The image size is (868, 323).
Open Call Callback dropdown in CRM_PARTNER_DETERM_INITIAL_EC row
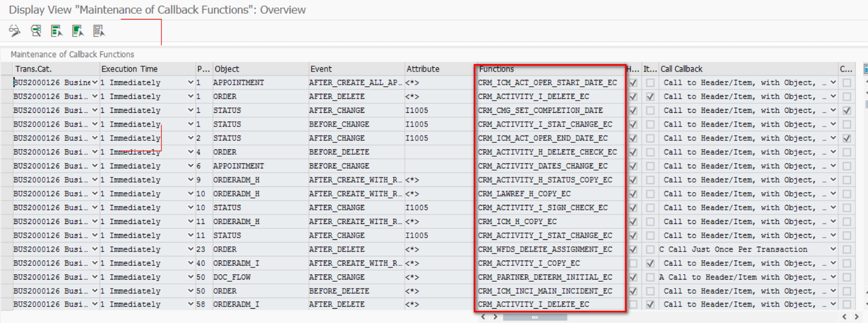pos(833,277)
